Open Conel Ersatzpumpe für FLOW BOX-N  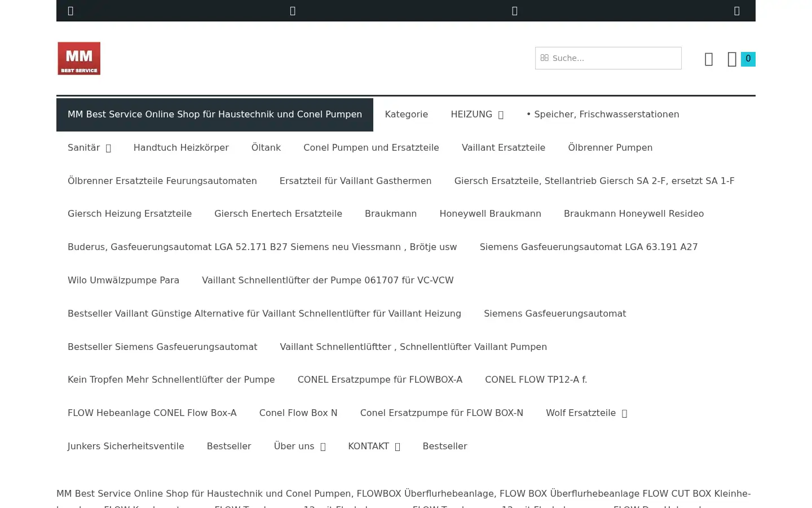click(x=442, y=413)
